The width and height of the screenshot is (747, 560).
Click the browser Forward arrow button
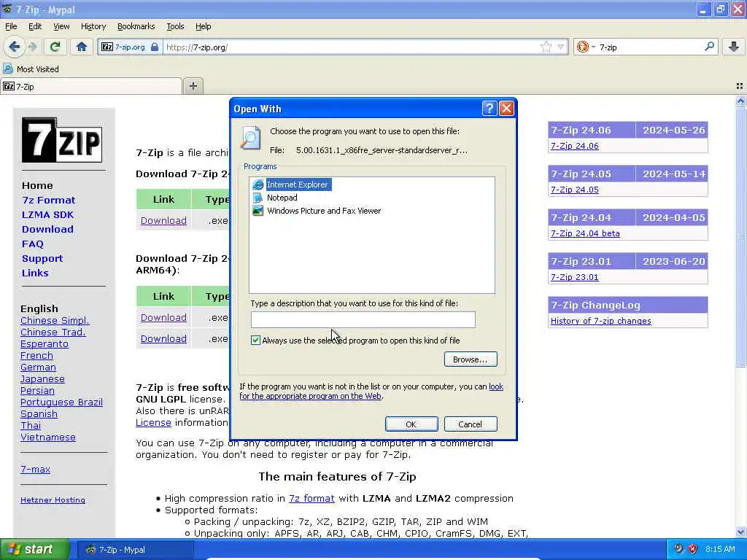pos(33,47)
